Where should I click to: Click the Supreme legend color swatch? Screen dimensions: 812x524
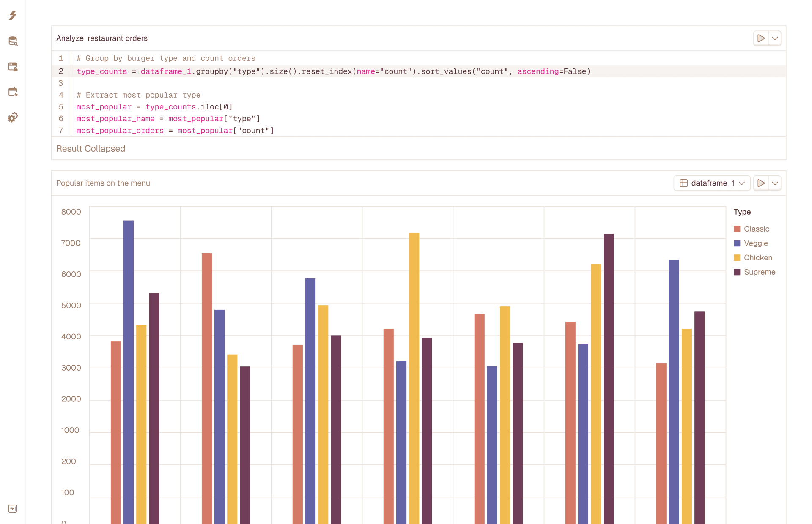737,272
